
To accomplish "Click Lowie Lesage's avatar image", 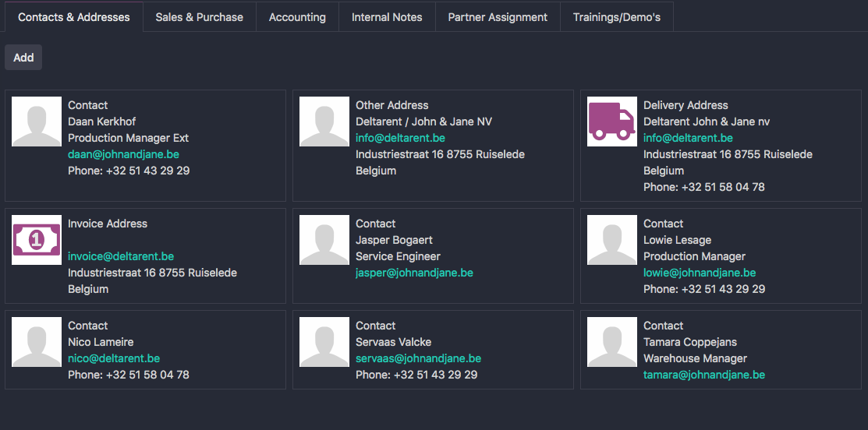I will (612, 240).
